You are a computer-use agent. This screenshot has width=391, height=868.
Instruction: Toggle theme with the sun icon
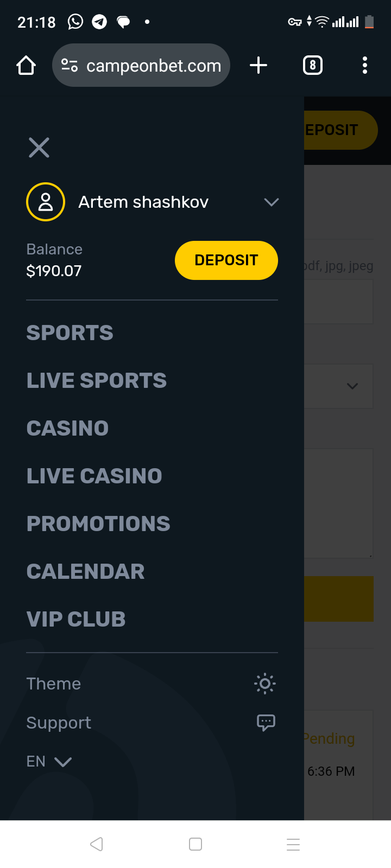[x=265, y=684]
